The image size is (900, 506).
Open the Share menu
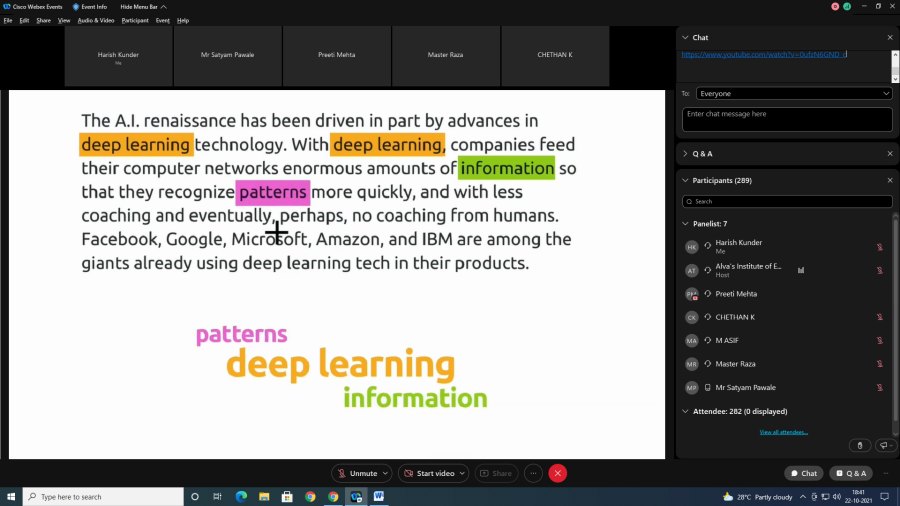(x=44, y=21)
